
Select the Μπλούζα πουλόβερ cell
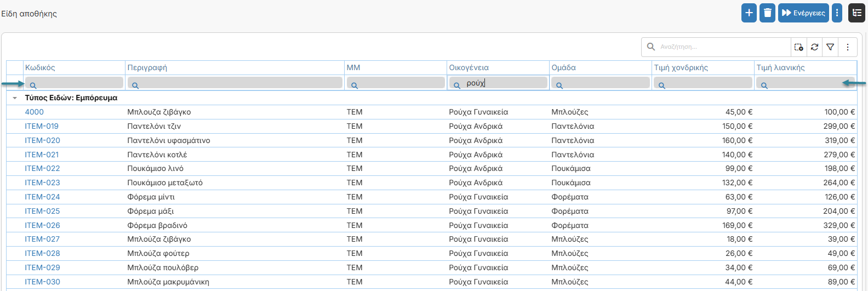pos(235,267)
